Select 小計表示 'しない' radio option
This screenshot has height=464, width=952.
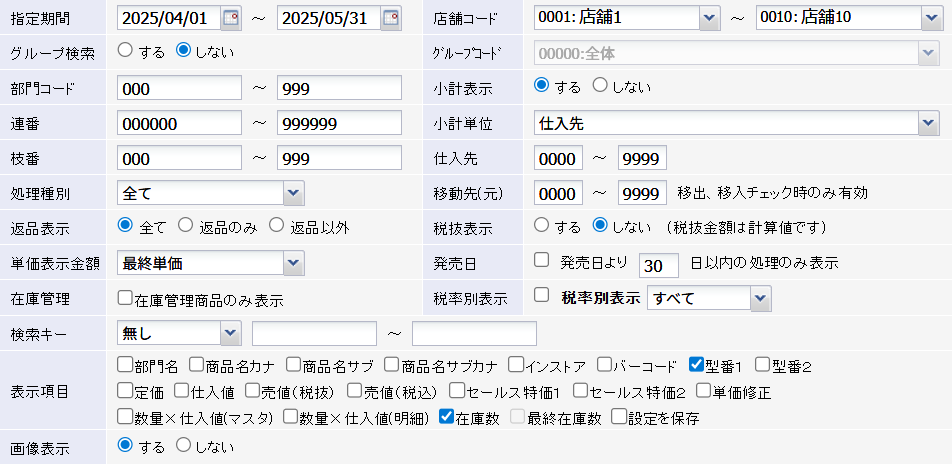(600, 86)
